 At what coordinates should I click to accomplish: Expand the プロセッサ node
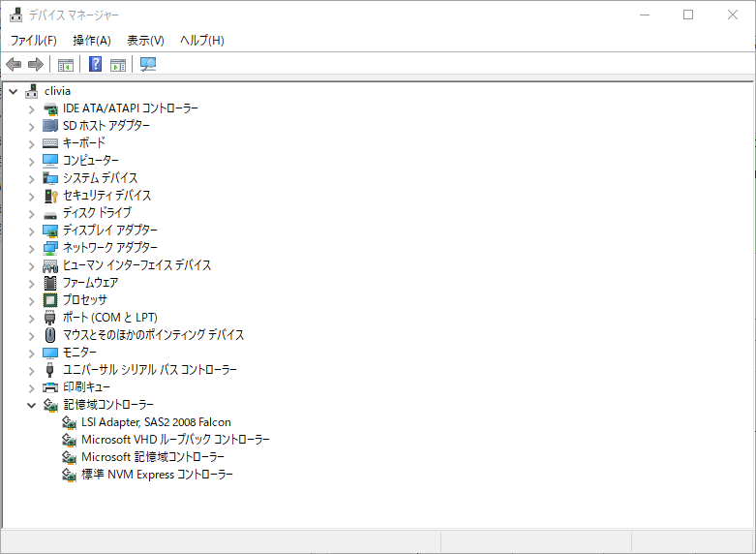(31, 300)
